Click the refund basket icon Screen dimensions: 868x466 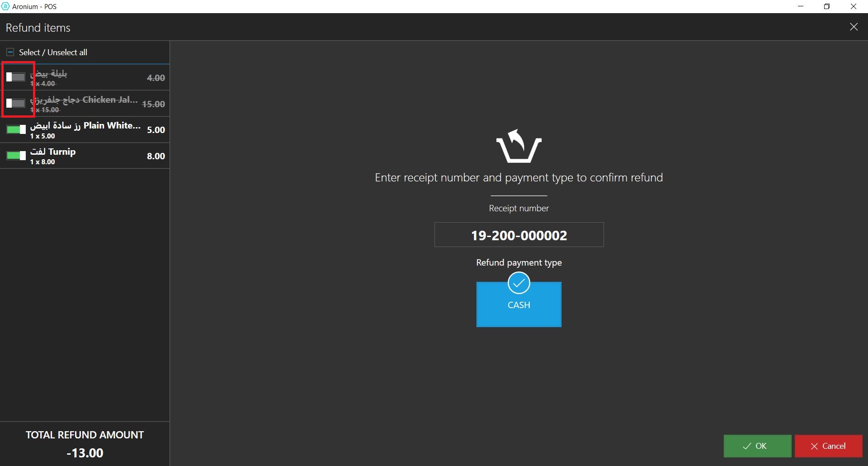coord(519,147)
